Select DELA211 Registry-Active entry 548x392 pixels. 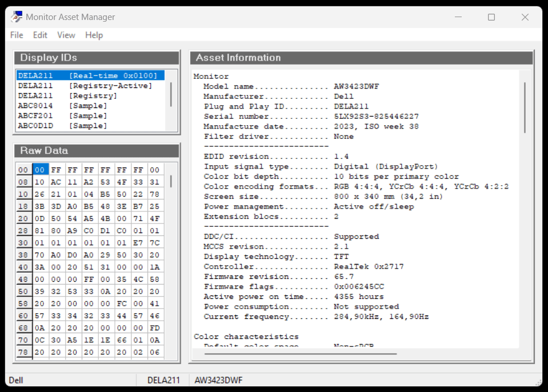pos(90,86)
